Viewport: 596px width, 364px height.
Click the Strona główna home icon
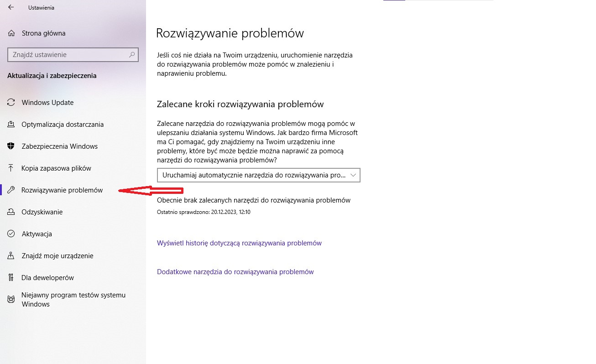(12, 33)
